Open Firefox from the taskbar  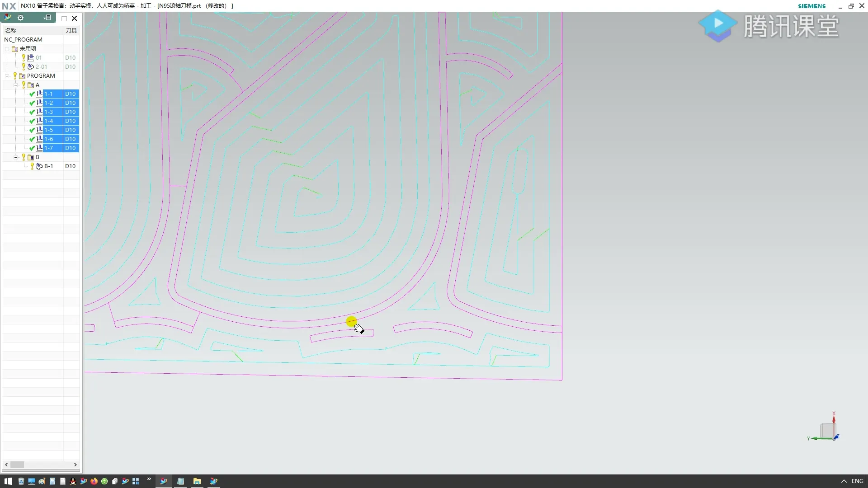click(x=94, y=481)
